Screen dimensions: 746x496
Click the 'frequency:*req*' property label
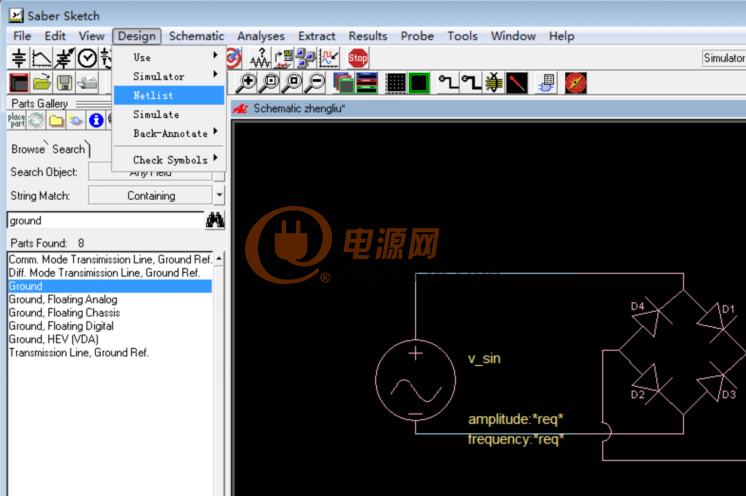coord(516,439)
